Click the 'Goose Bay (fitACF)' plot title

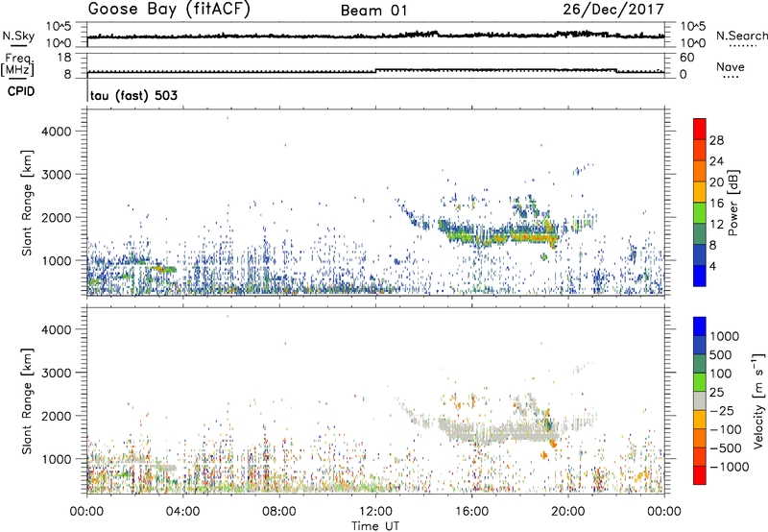tap(169, 10)
